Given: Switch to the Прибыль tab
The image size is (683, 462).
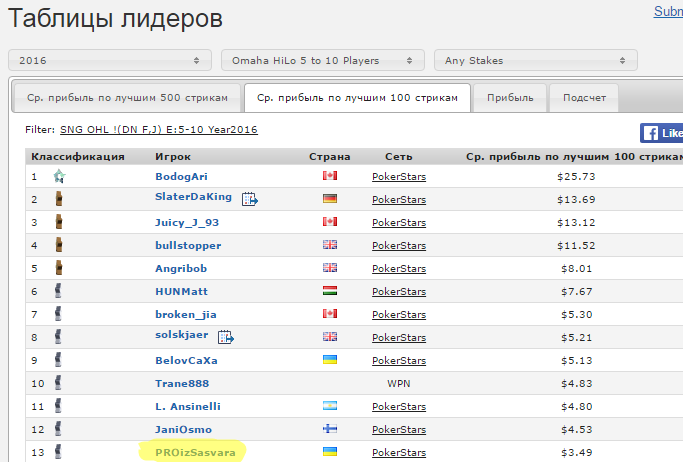Looking at the screenshot, I should [510, 98].
